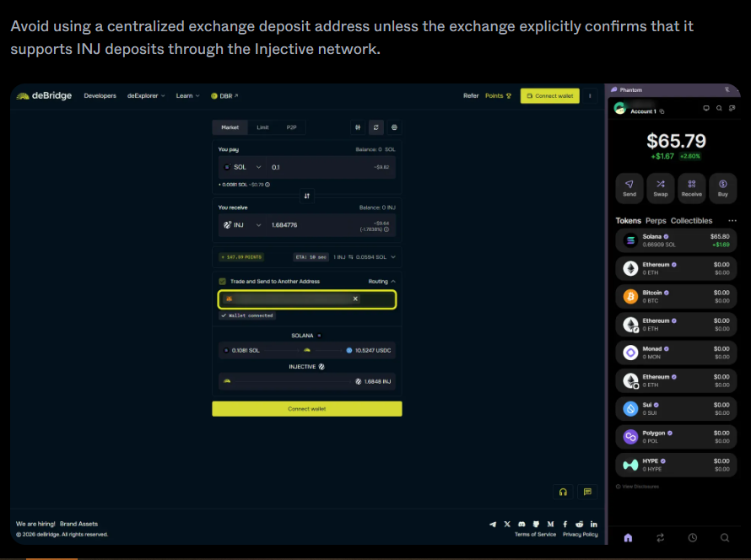Switch to the Limit tab
This screenshot has height=560, width=751.
(x=262, y=127)
